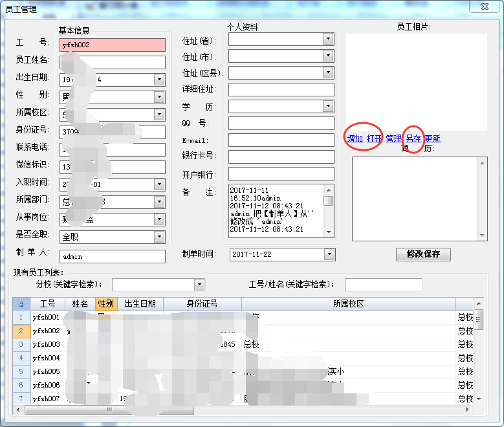Click the 备注 scrollbar down arrow
504x427 pixels.
coord(329,232)
